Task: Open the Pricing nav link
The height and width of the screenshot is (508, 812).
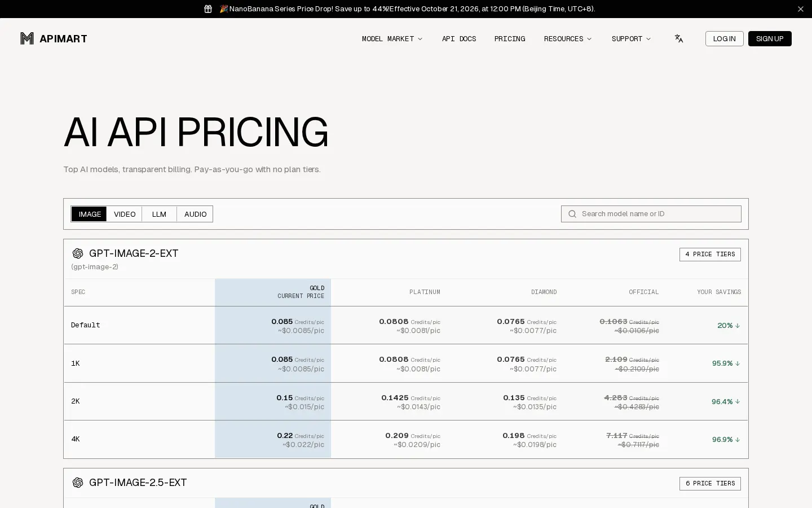Action: pyautogui.click(x=510, y=38)
